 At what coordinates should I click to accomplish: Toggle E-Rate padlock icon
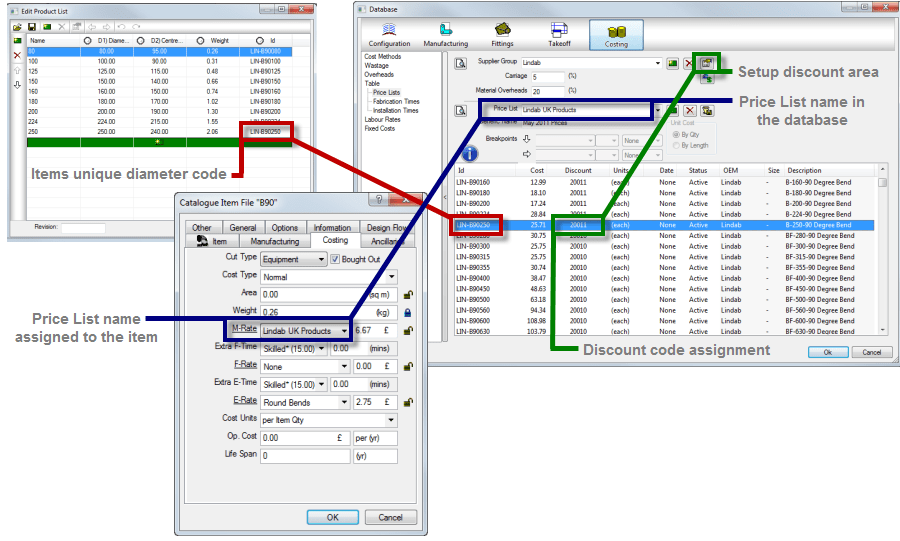pos(408,403)
